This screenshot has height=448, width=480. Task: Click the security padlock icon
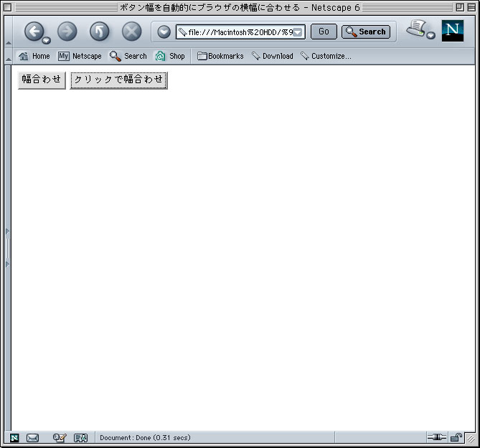point(456,437)
